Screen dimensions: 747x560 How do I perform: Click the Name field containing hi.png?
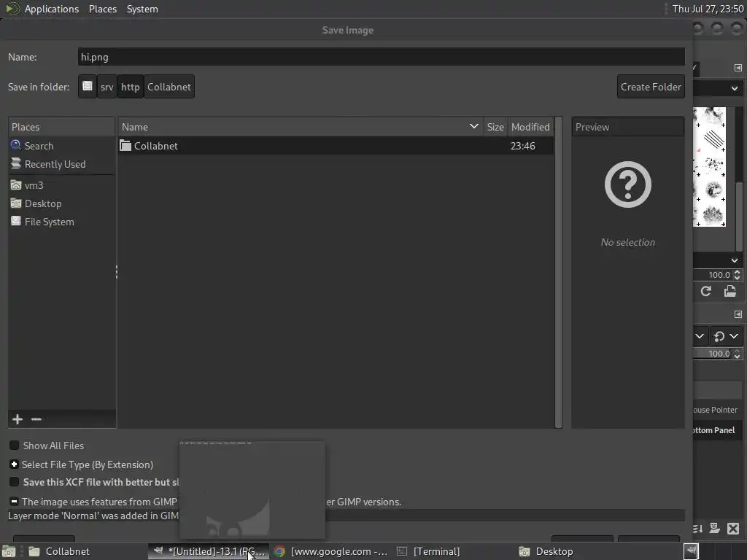(x=381, y=57)
